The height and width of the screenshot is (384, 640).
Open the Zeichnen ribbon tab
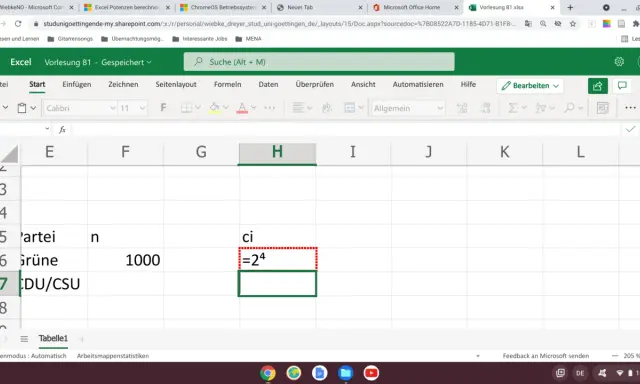pyautogui.click(x=123, y=84)
